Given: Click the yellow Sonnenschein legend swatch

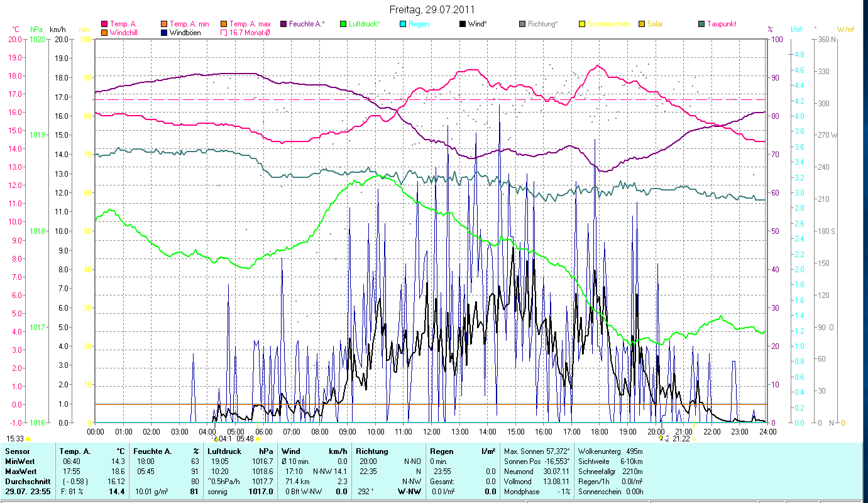Looking at the screenshot, I should click(x=581, y=25).
